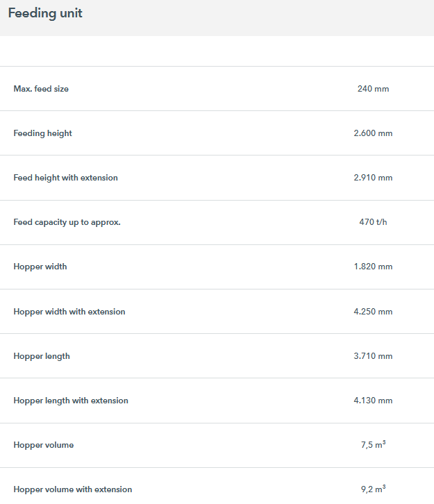Select the 7,5 m³ volume value
434x504 pixels.
[373, 445]
